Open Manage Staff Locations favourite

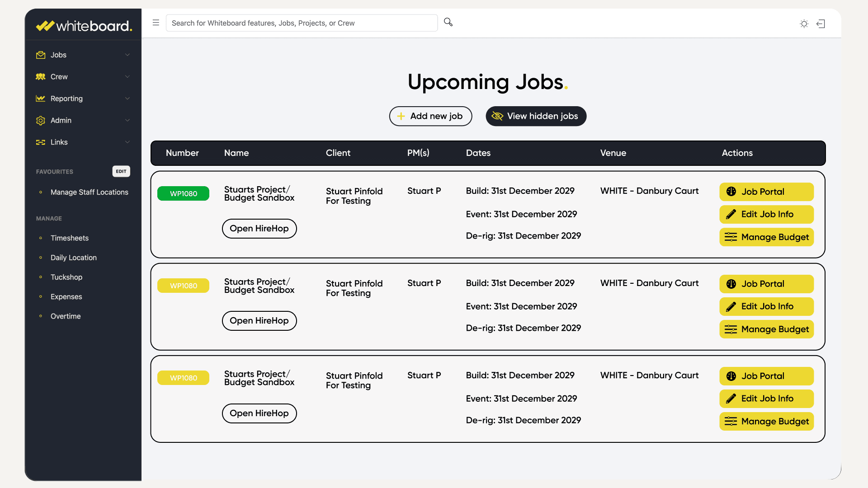(89, 192)
